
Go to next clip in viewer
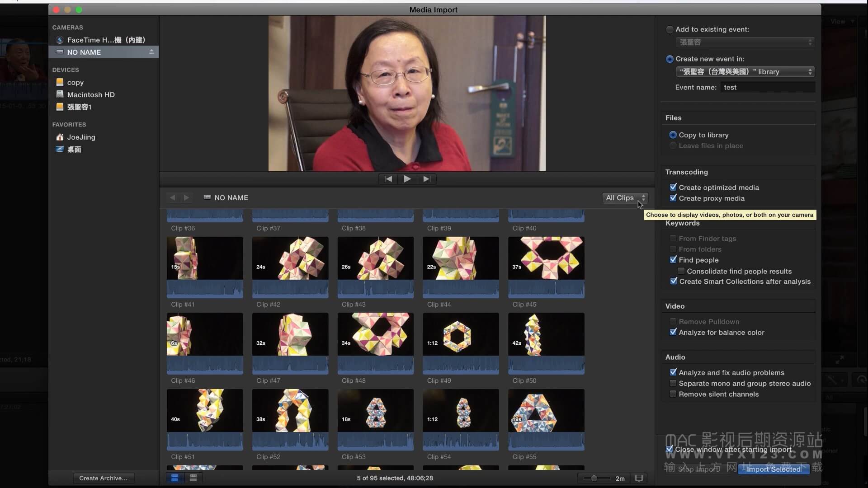[x=426, y=179]
